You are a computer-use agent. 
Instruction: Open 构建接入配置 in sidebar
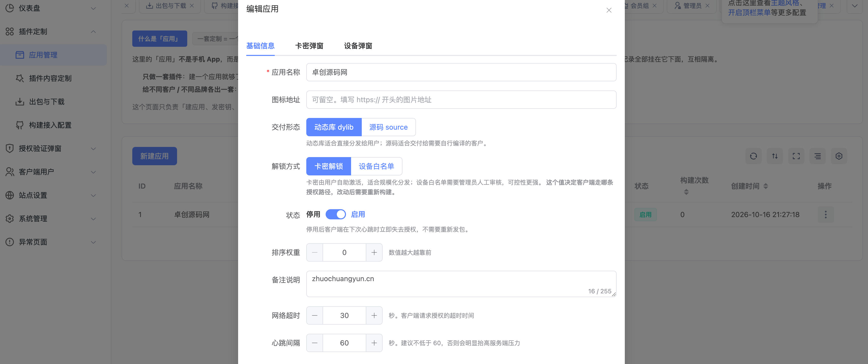pyautogui.click(x=53, y=125)
